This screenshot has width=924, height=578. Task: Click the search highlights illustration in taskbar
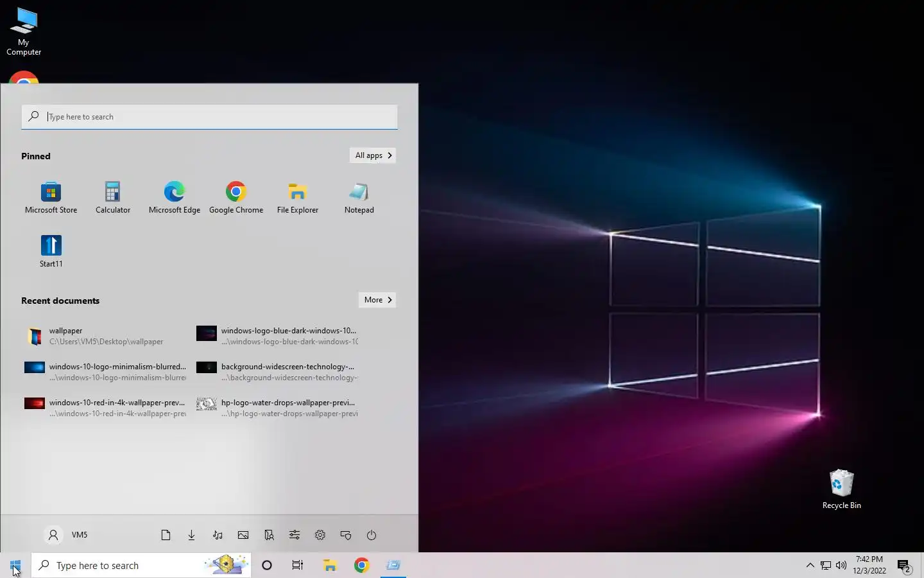(227, 565)
